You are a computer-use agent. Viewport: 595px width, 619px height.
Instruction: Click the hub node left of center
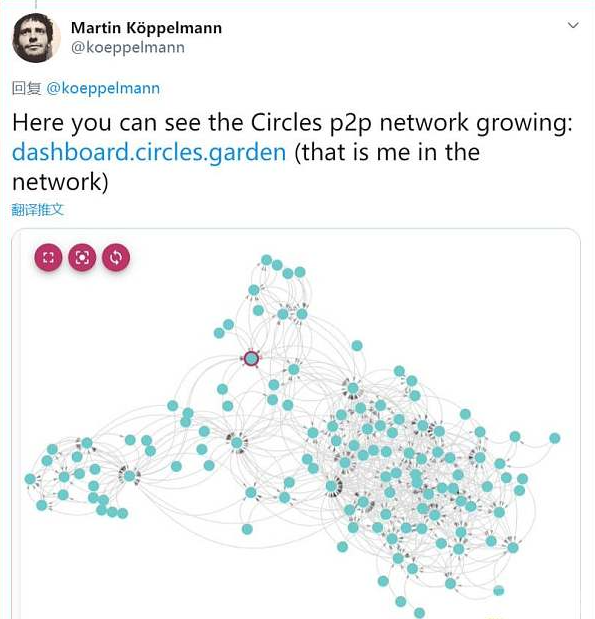(236, 443)
